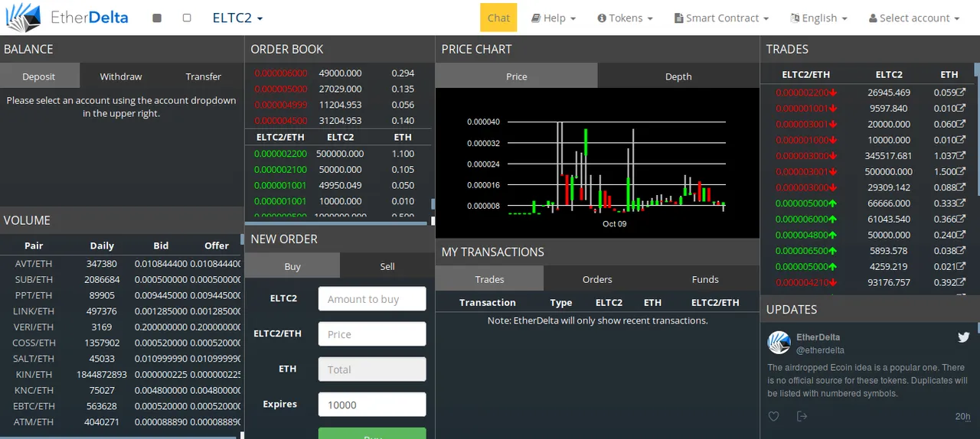The image size is (980, 439).
Task: Click the green Buy submit button
Action: pos(372,434)
